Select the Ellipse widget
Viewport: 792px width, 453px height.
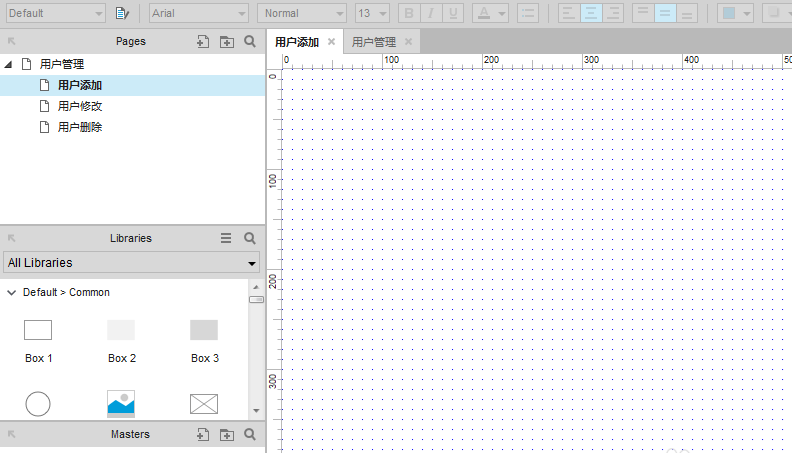pos(38,404)
